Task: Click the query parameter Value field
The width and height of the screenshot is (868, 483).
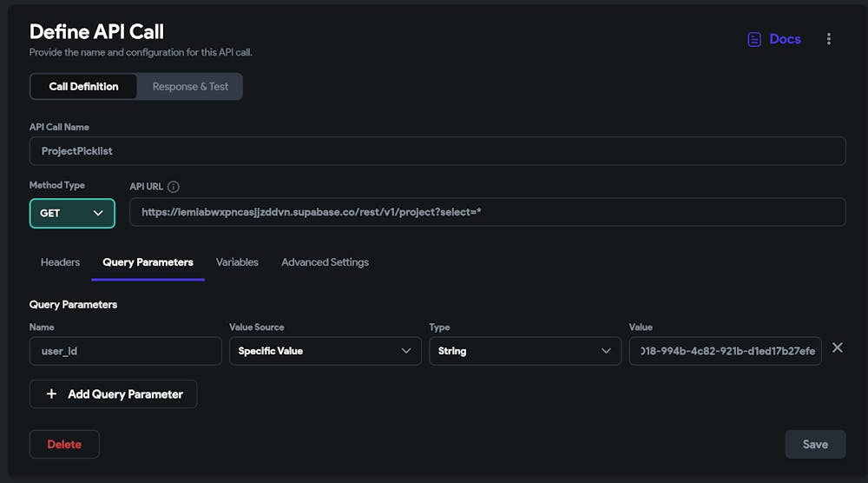Action: (725, 351)
